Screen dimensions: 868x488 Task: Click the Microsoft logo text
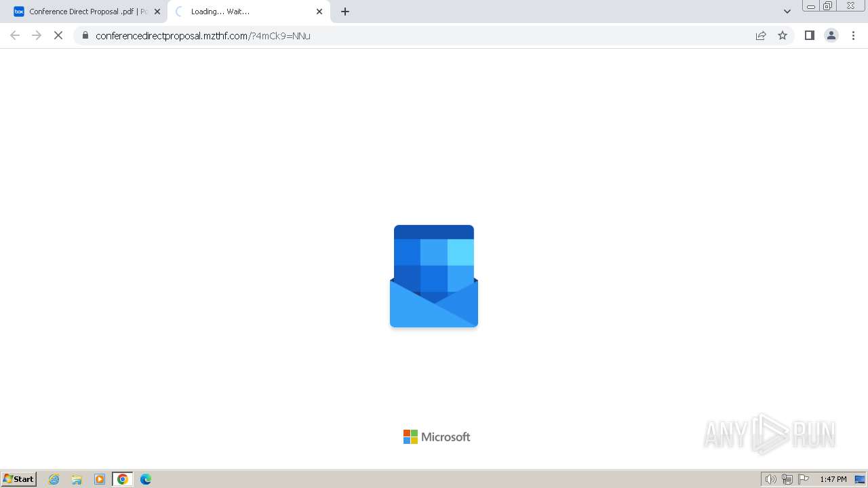coord(437,436)
